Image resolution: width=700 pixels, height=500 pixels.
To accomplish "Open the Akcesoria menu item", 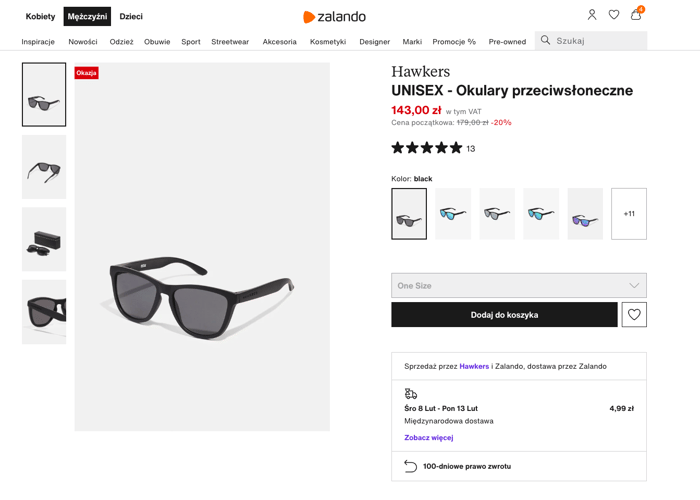I will [279, 42].
